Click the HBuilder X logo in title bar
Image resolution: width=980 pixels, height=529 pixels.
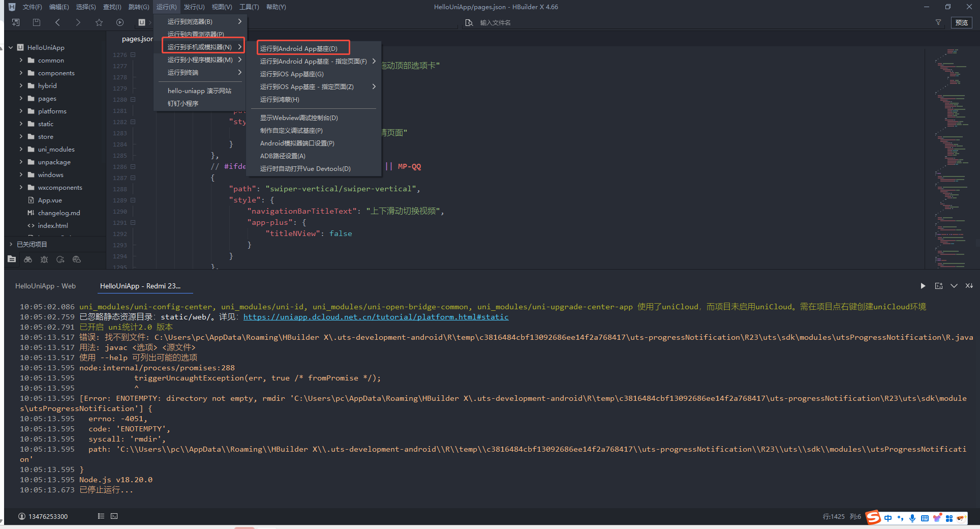[12, 7]
